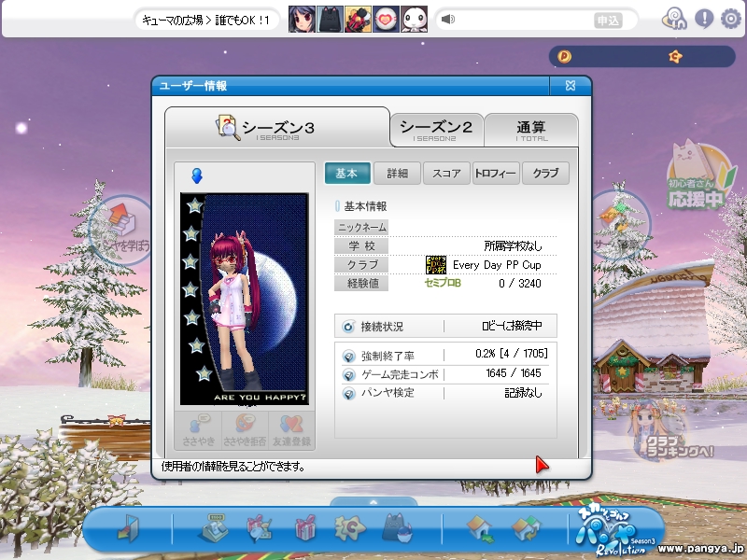
Task: Open the pink gift box icon
Action: (305, 527)
